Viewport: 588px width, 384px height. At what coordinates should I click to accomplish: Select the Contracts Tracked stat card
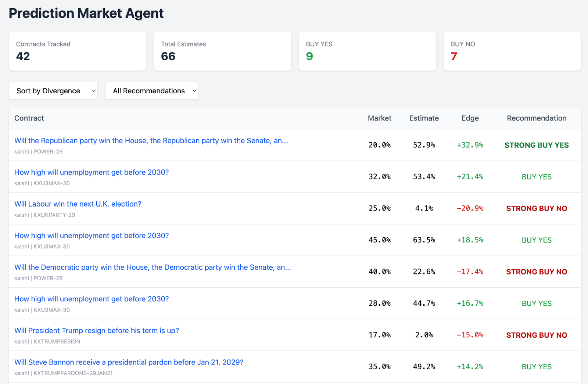tap(77, 51)
